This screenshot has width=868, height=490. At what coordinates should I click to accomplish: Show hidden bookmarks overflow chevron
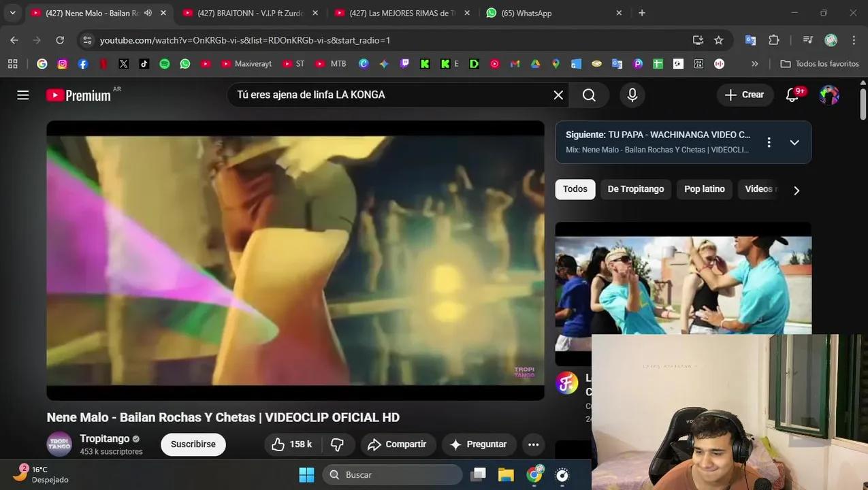pos(754,64)
